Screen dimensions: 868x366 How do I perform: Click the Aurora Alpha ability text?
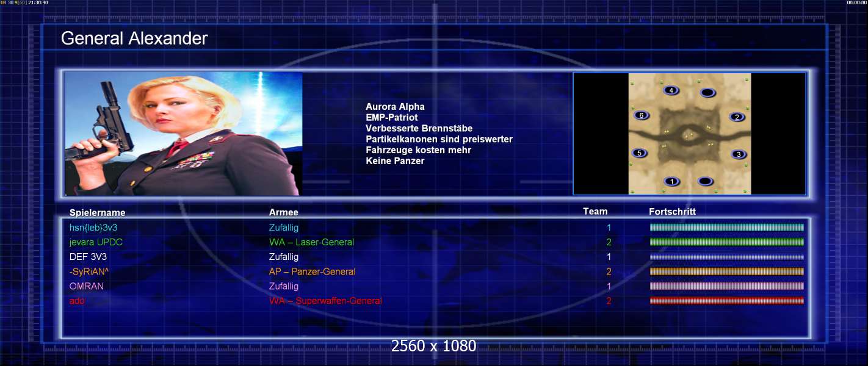(x=395, y=107)
